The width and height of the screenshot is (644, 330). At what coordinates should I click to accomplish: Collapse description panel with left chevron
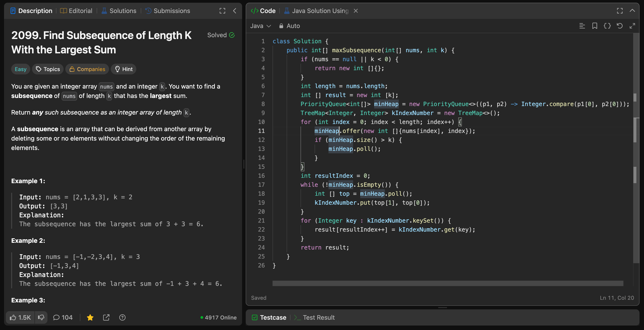tap(235, 11)
